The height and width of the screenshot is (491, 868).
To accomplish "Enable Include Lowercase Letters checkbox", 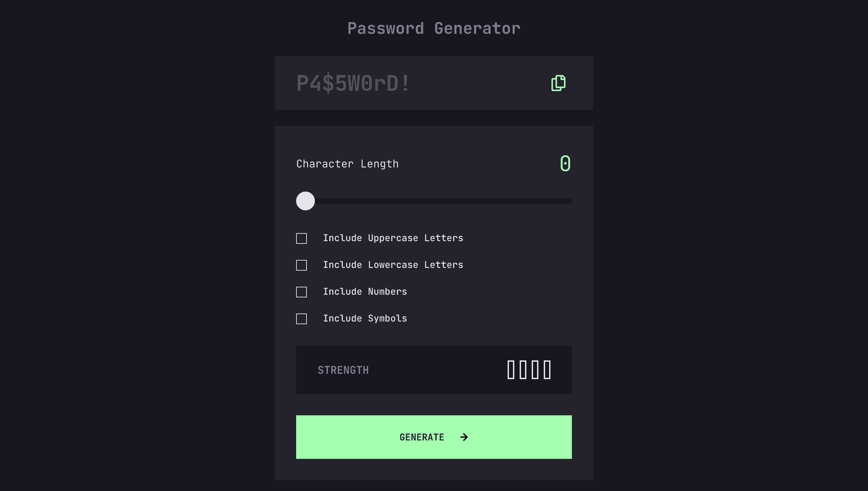I will (x=301, y=265).
